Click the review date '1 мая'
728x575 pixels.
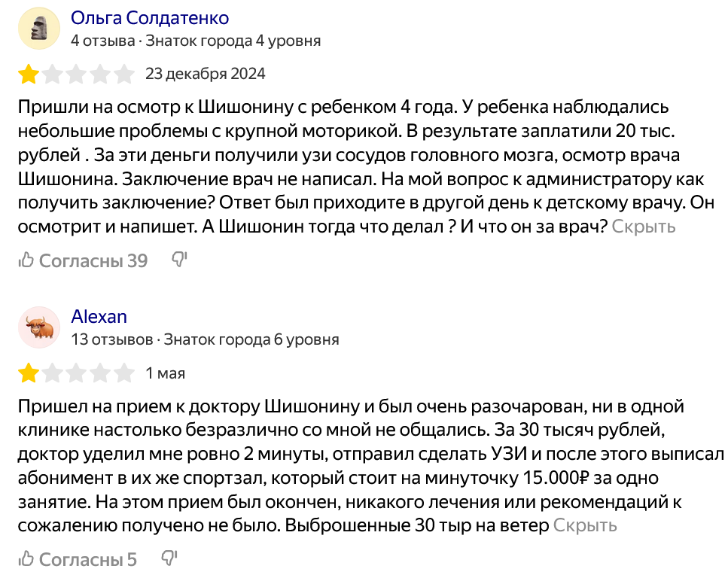point(166,373)
